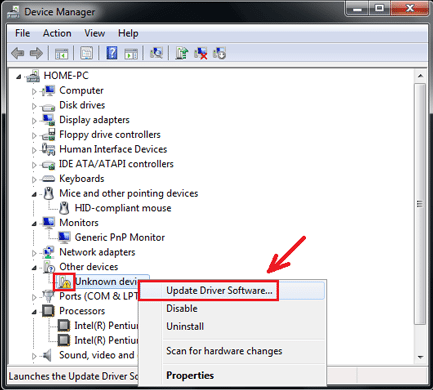Image resolution: width=433 pixels, height=390 pixels.
Task: Select the Generic PnP Monitor entry
Action: (x=120, y=238)
